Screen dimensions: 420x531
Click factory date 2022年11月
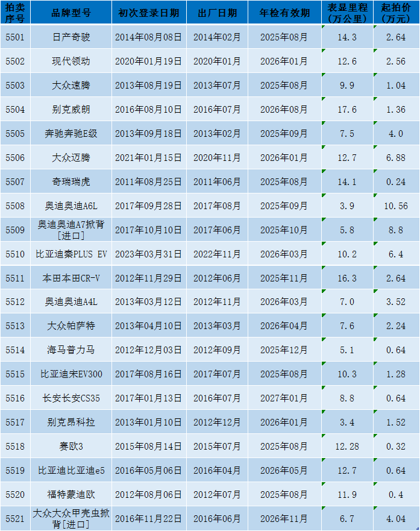217,254
